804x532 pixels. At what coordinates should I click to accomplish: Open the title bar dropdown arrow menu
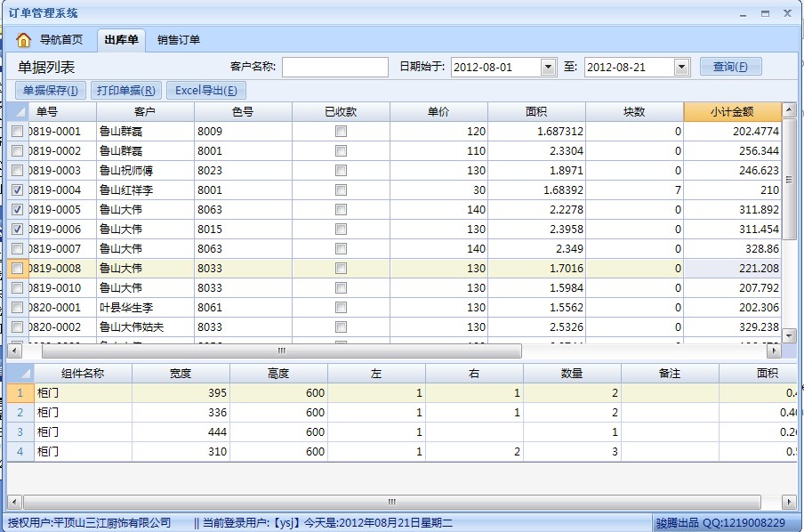pyautogui.click(x=744, y=13)
